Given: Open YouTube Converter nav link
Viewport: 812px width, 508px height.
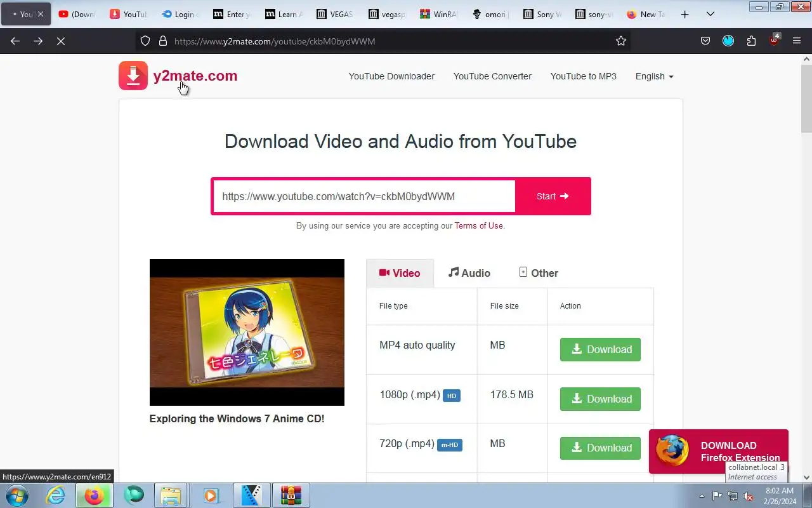Looking at the screenshot, I should tap(492, 76).
